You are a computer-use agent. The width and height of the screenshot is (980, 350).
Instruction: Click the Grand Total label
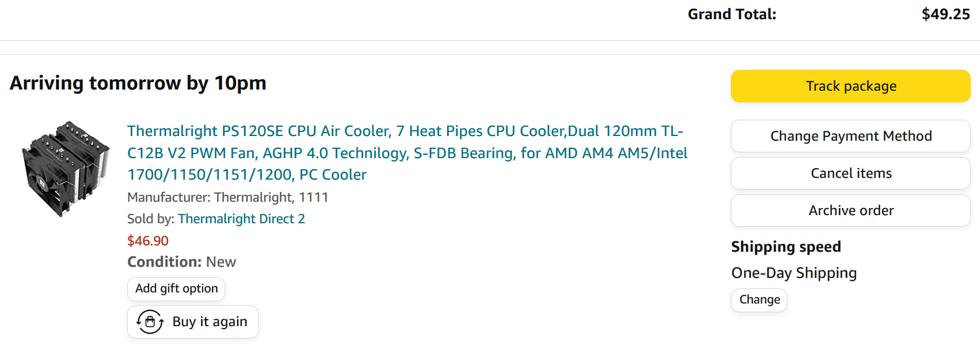tap(732, 15)
